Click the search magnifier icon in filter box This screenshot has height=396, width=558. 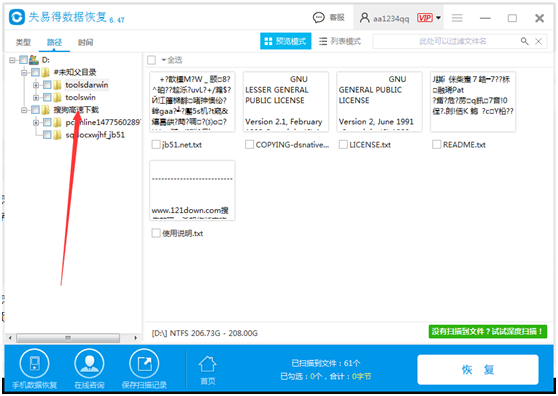tap(525, 41)
